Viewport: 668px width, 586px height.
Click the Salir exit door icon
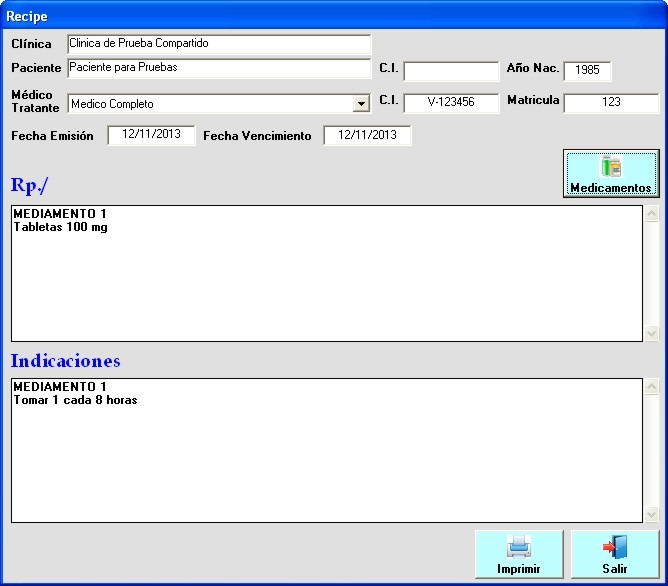click(615, 547)
